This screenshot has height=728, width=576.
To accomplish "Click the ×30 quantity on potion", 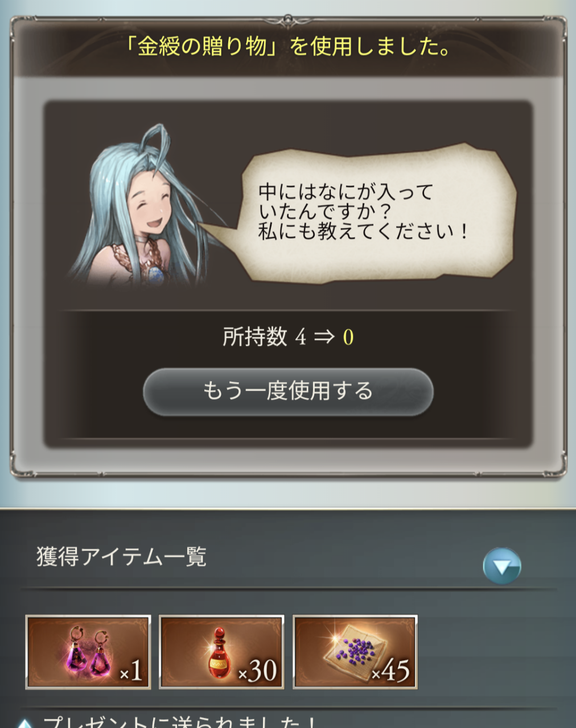I will pos(257,671).
